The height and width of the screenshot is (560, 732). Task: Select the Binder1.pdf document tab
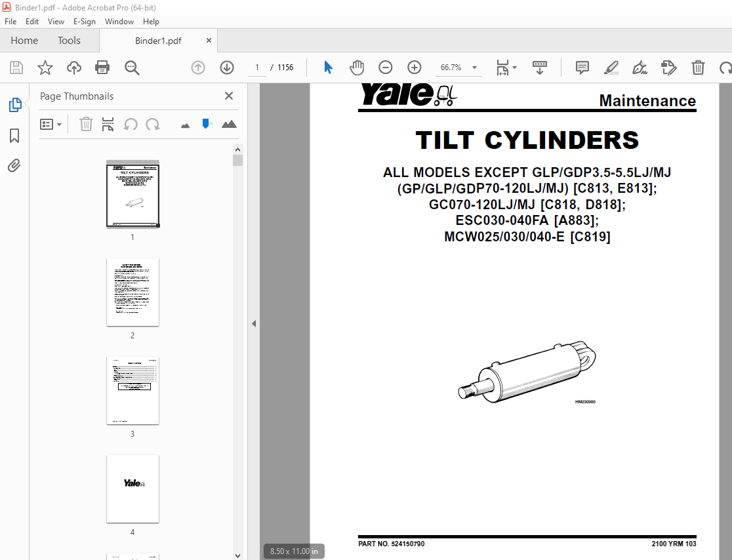coord(158,41)
